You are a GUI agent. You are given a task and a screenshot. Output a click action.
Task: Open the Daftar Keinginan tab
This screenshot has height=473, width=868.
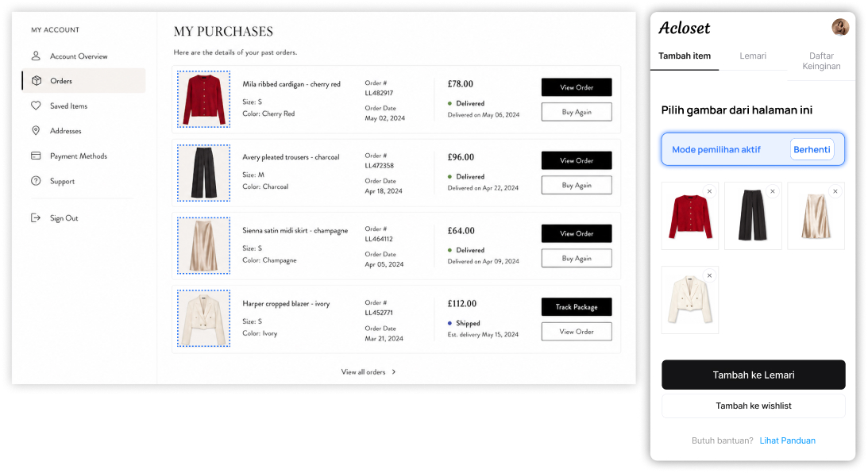821,61
